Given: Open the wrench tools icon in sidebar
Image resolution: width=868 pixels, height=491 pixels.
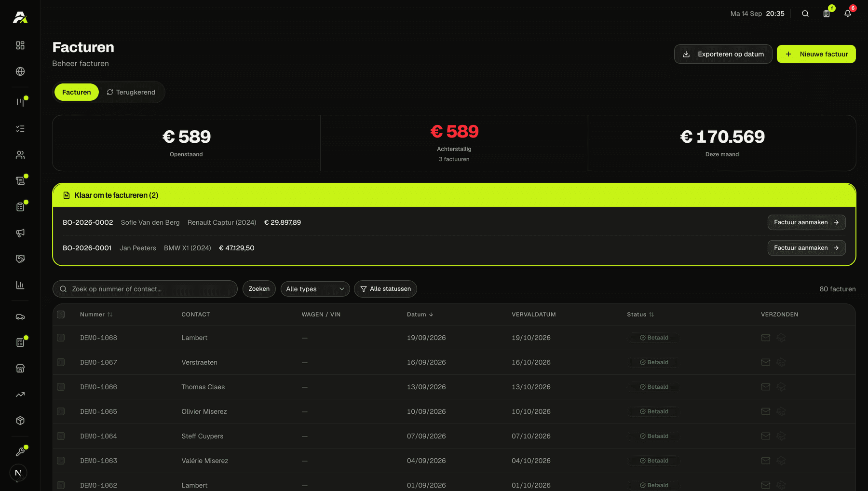Looking at the screenshot, I should (x=20, y=452).
